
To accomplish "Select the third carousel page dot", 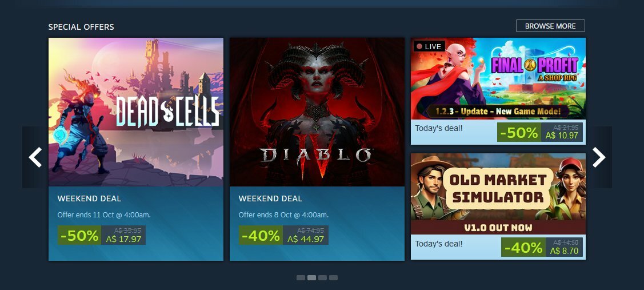I will (322, 277).
